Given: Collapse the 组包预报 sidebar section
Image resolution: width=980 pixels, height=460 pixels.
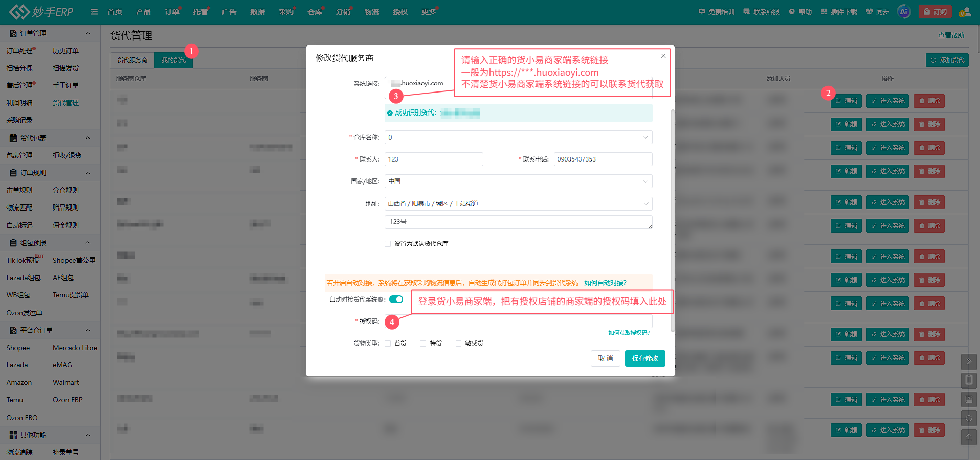Looking at the screenshot, I should pyautogui.click(x=87, y=243).
